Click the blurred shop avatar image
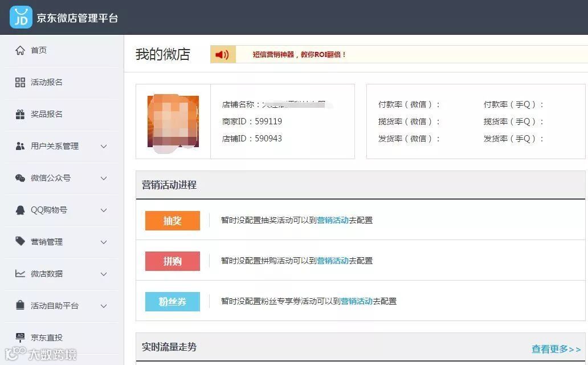The image size is (588, 365). (173, 121)
